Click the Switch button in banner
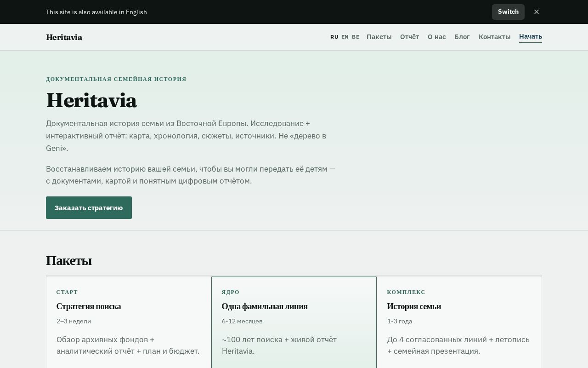This screenshot has width=588, height=368. click(508, 12)
